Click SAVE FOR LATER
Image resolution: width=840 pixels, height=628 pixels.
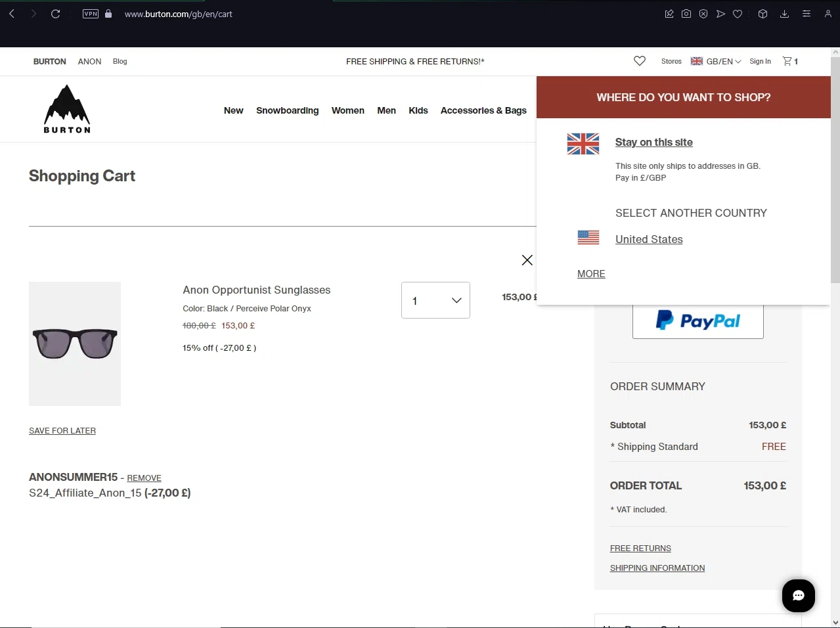click(x=62, y=431)
